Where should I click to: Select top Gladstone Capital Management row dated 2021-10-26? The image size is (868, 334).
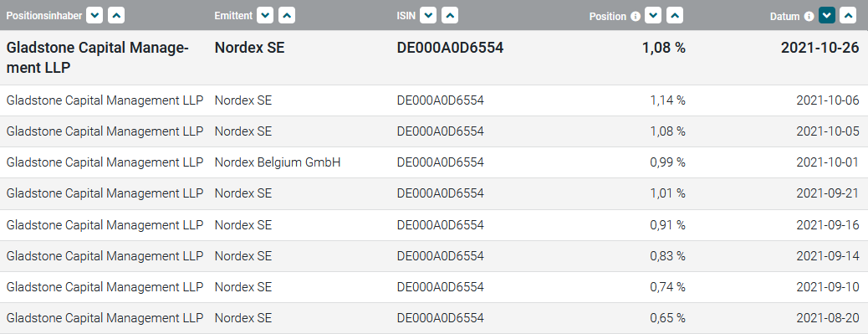[x=434, y=58]
